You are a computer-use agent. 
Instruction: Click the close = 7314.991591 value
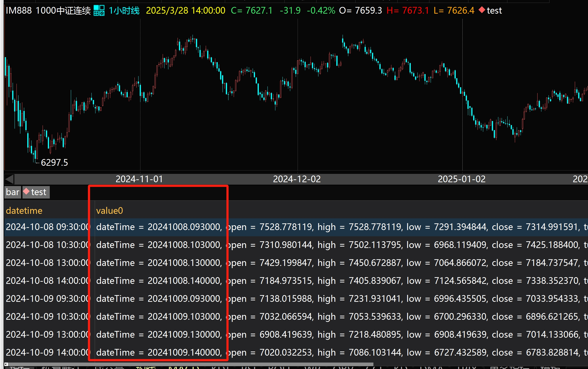tap(536, 227)
